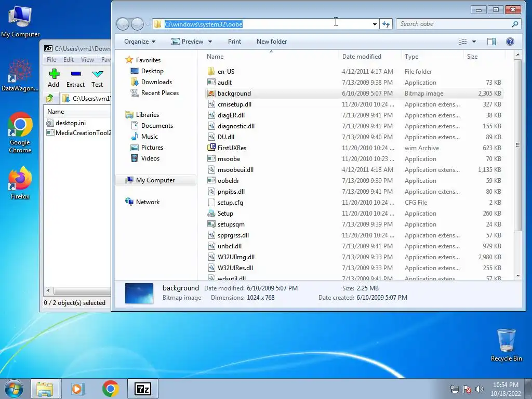Image resolution: width=532 pixels, height=399 pixels.
Task: Click the file list vertical scrollbar
Action: (x=517, y=145)
